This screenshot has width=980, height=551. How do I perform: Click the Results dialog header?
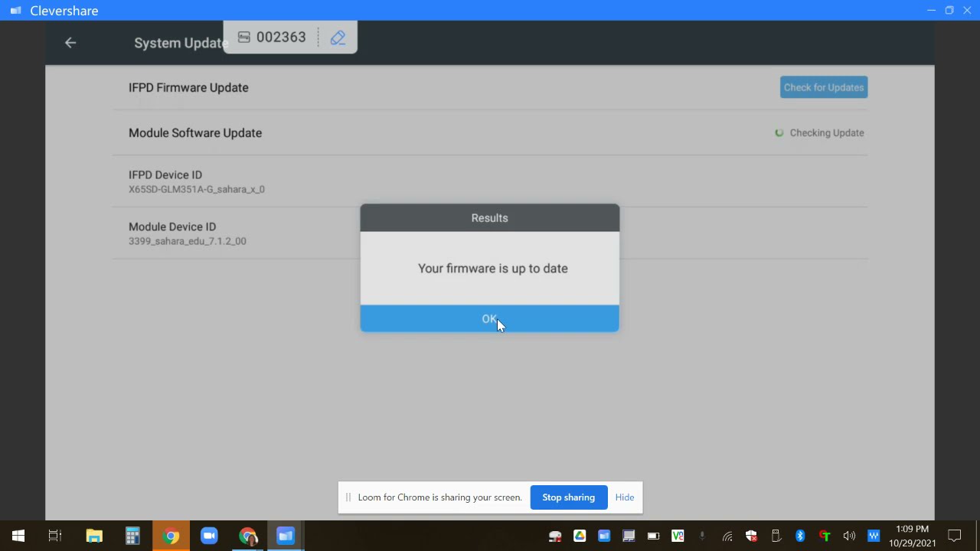click(x=489, y=218)
